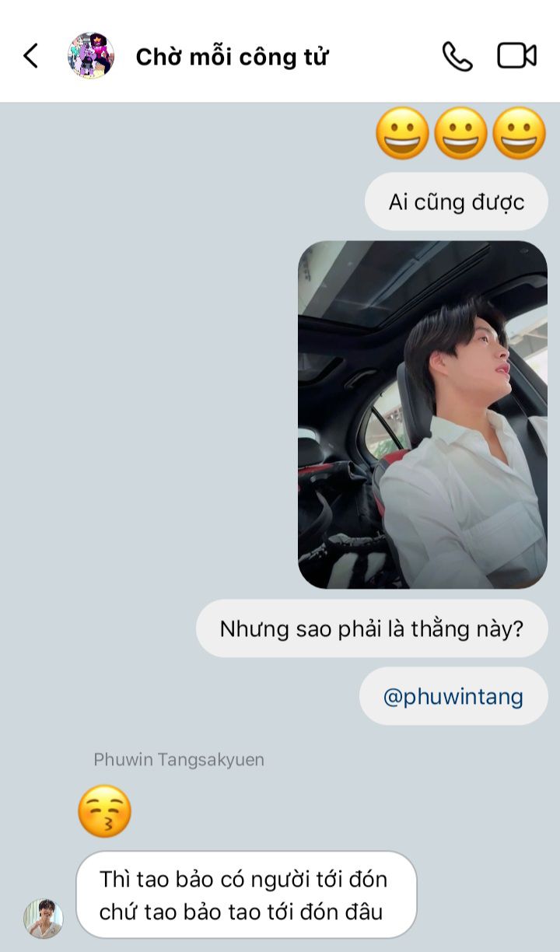
Task: Open the group chat avatar in header
Action: [x=91, y=56]
